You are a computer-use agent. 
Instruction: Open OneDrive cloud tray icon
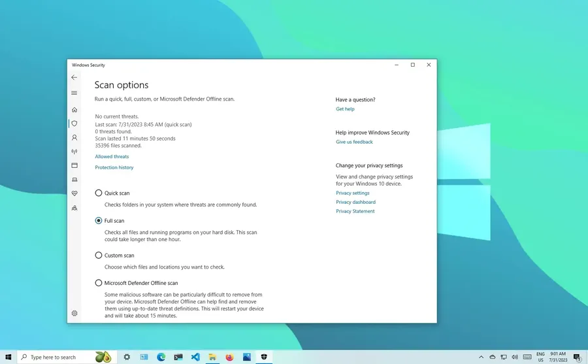493,357
